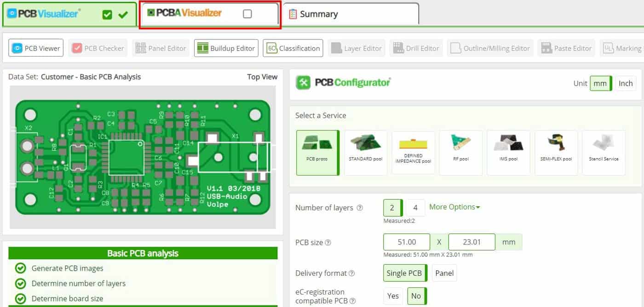
Task: Choose 4 layers
Action: tap(415, 208)
